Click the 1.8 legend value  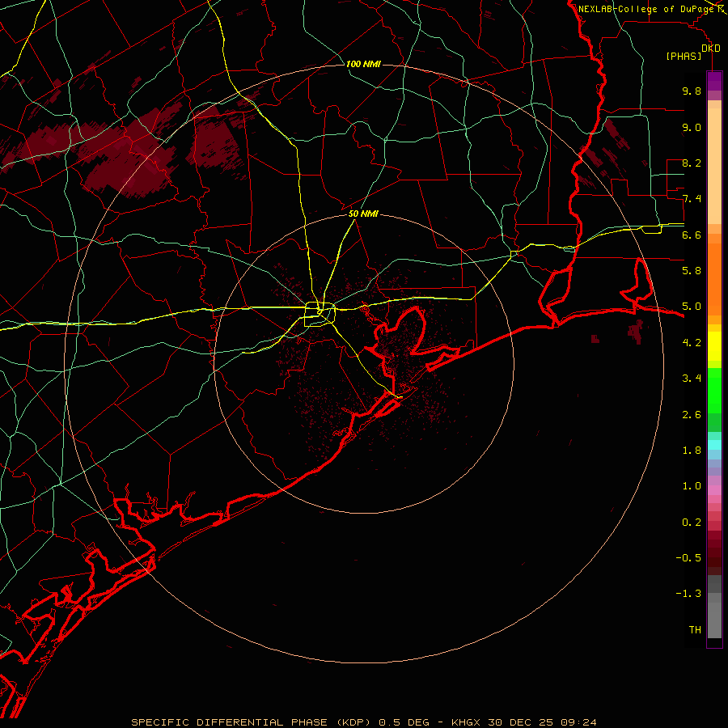click(692, 451)
